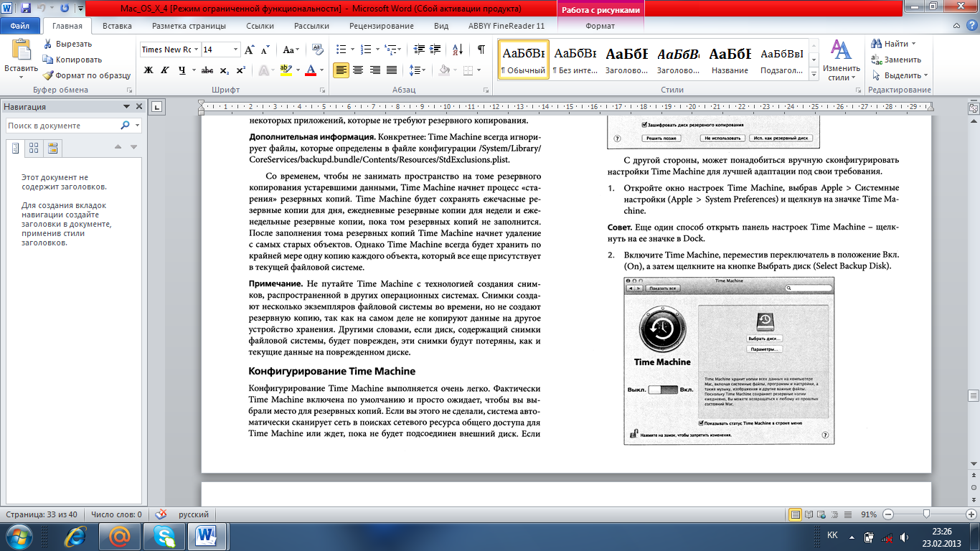Open Word Help question mark icon
Image resolution: width=980 pixels, height=551 pixels.
coord(971,26)
